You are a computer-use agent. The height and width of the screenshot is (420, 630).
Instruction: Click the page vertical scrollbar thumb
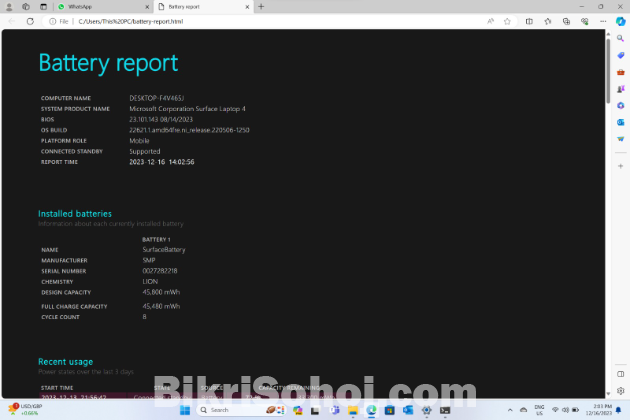click(608, 70)
